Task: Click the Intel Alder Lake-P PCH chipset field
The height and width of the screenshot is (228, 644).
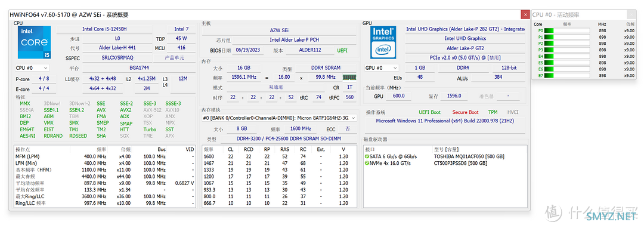Action: pyautogui.click(x=295, y=40)
